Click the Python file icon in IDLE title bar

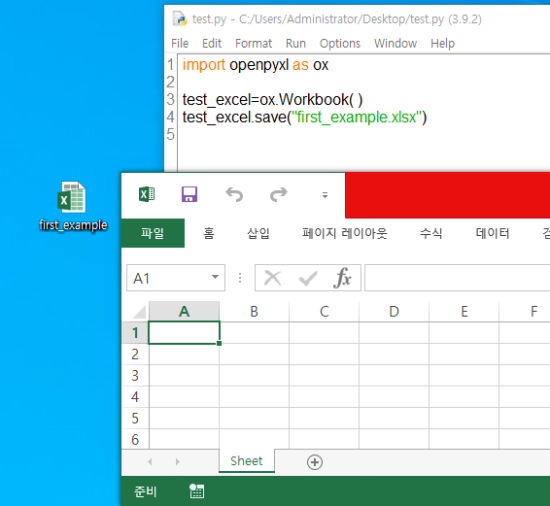coord(180,19)
